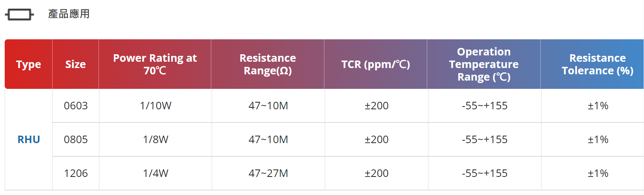Screen dimensions: 644x195
Task: Click the Power Rating at 70℃ header
Action: pos(155,64)
